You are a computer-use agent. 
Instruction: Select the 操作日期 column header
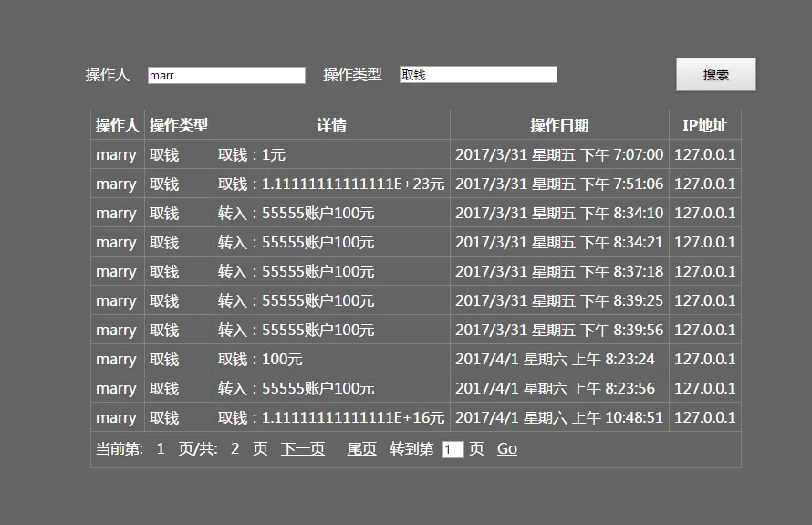[x=560, y=125]
